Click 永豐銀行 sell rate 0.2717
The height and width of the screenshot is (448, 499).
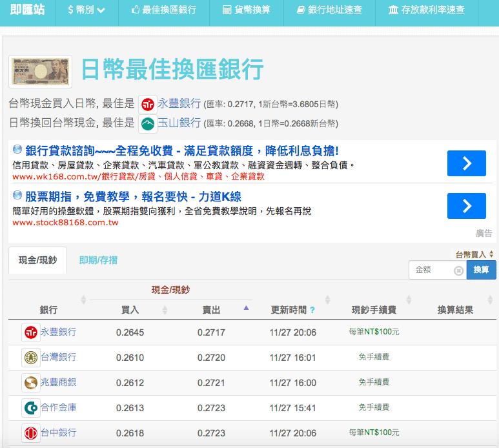click(x=211, y=332)
